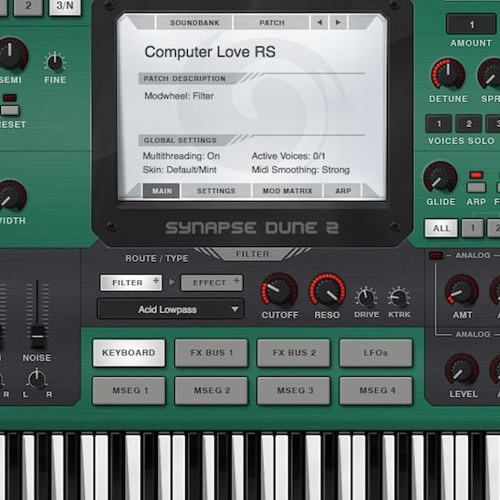Click the SPREAD knob
The image size is (500, 500).
point(490,75)
